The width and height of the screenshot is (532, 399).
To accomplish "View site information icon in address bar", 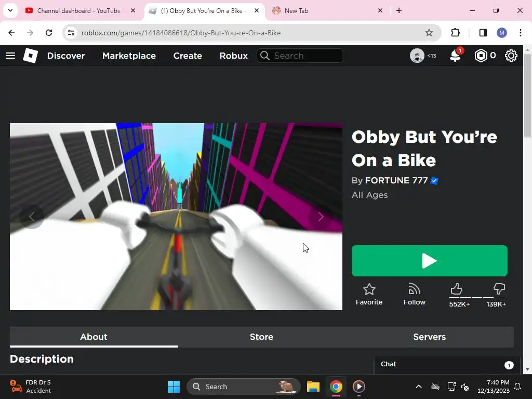I will click(x=71, y=33).
